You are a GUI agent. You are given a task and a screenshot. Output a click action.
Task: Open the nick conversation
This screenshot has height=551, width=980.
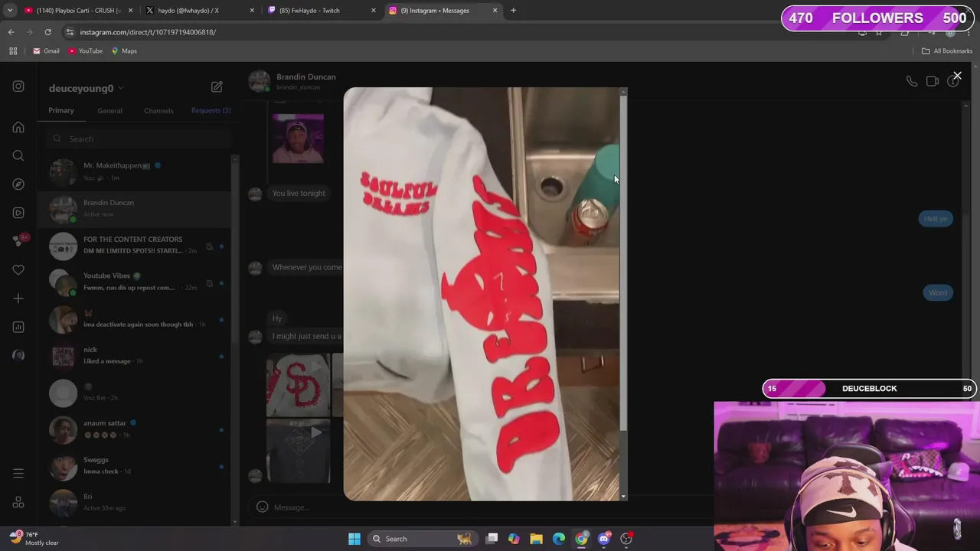(135, 355)
